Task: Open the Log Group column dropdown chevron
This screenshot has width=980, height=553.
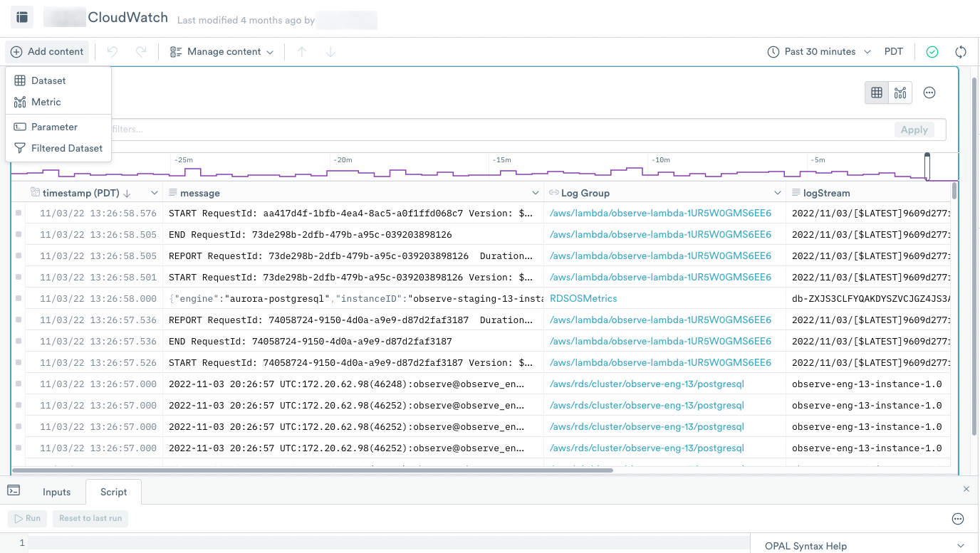Action: (778, 193)
